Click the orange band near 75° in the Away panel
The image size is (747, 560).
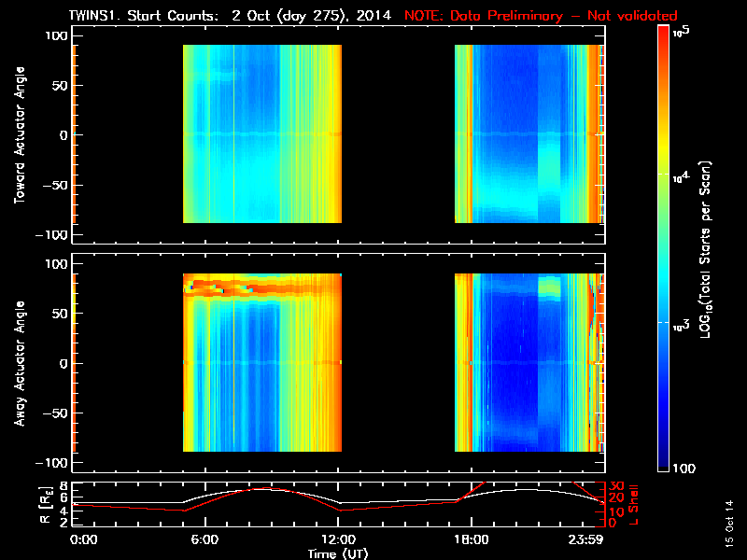[262, 288]
